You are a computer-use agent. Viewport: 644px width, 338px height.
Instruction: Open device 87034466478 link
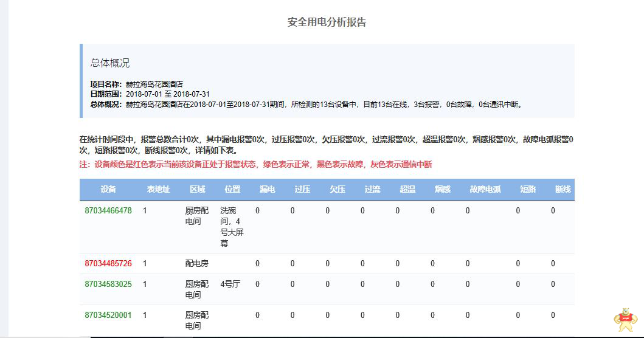coord(108,211)
